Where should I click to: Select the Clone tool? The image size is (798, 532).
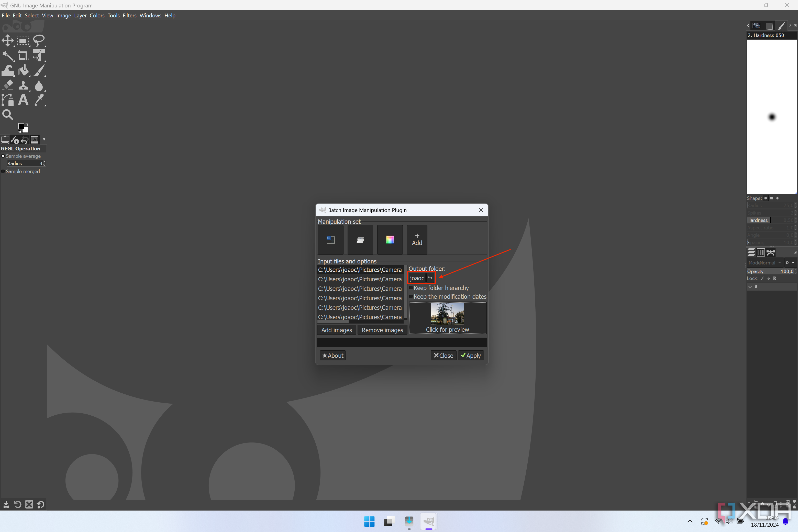[23, 85]
